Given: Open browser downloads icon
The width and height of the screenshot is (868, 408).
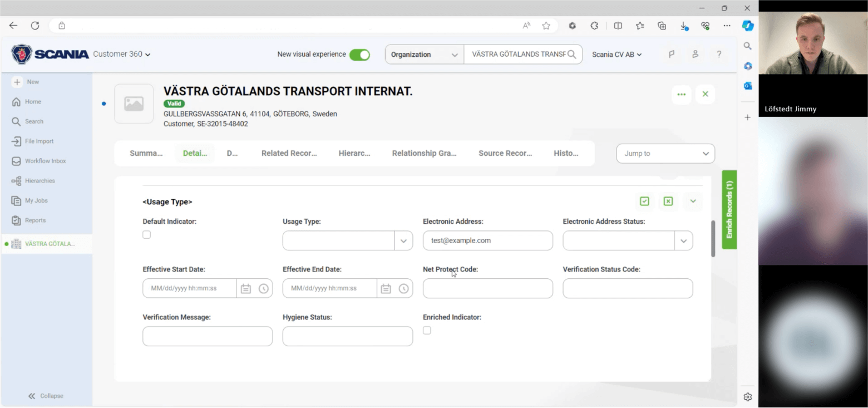Looking at the screenshot, I should pyautogui.click(x=684, y=26).
